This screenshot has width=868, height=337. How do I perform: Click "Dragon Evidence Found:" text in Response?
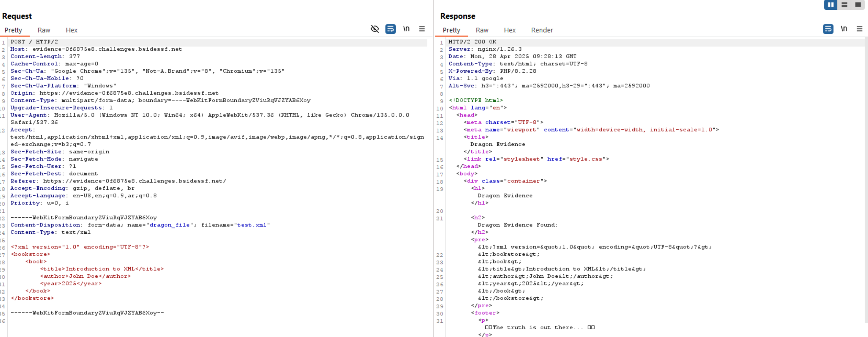pos(518,225)
